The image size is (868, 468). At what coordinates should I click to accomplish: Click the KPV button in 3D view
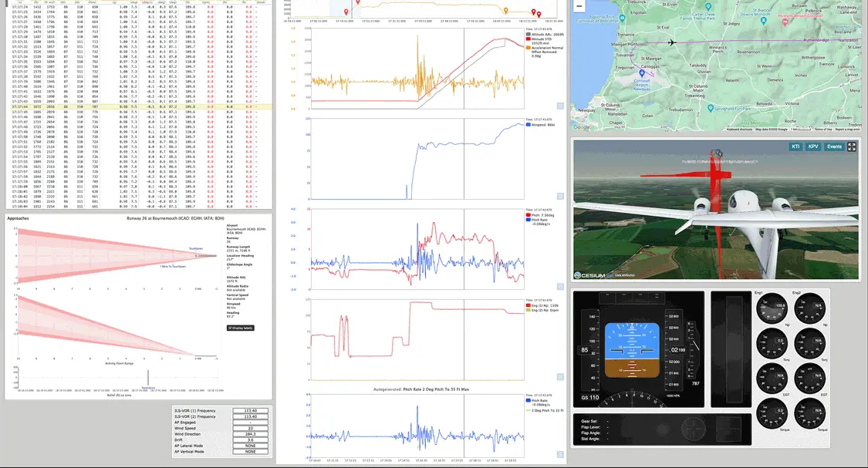813,146
